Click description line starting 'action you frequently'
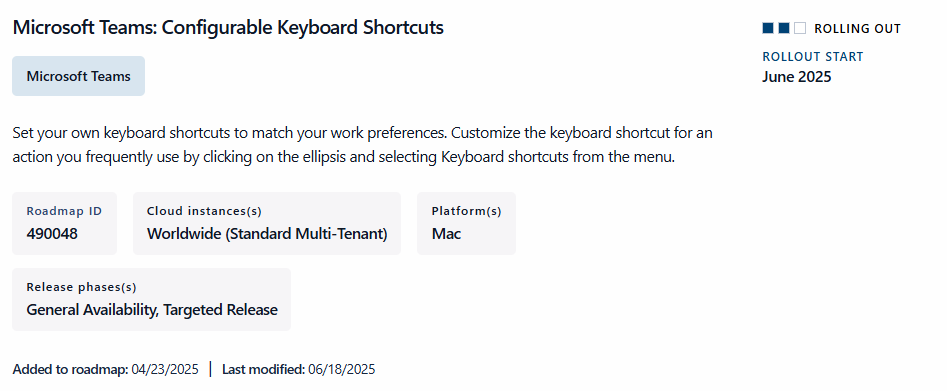947x391 pixels. tap(344, 158)
